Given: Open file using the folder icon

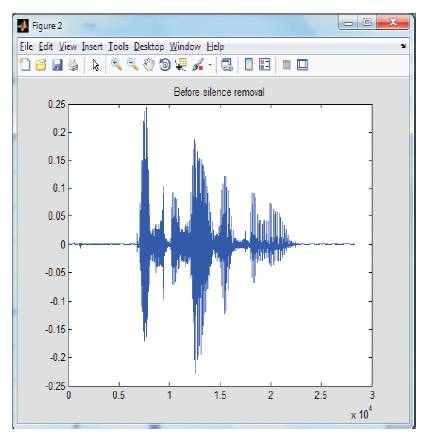Looking at the screenshot, I should pos(41,65).
